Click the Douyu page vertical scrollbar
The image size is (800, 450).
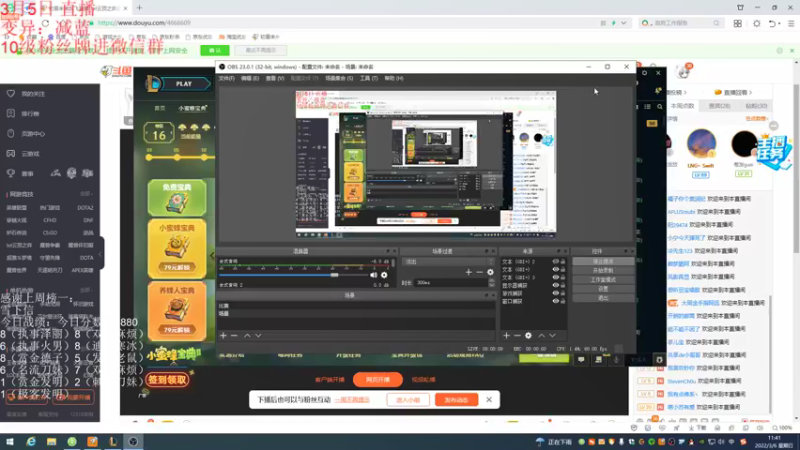(x=796, y=169)
